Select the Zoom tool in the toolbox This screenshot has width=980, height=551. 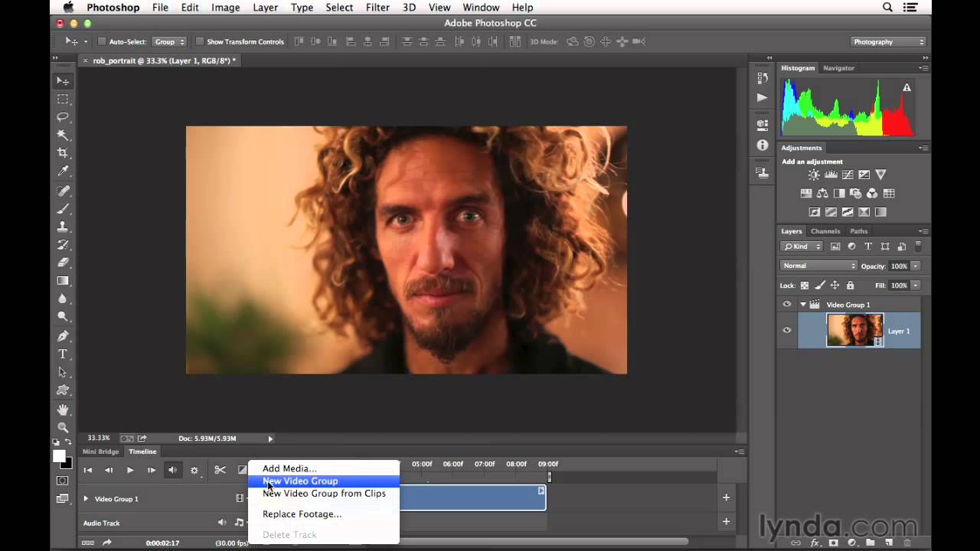[x=63, y=428]
